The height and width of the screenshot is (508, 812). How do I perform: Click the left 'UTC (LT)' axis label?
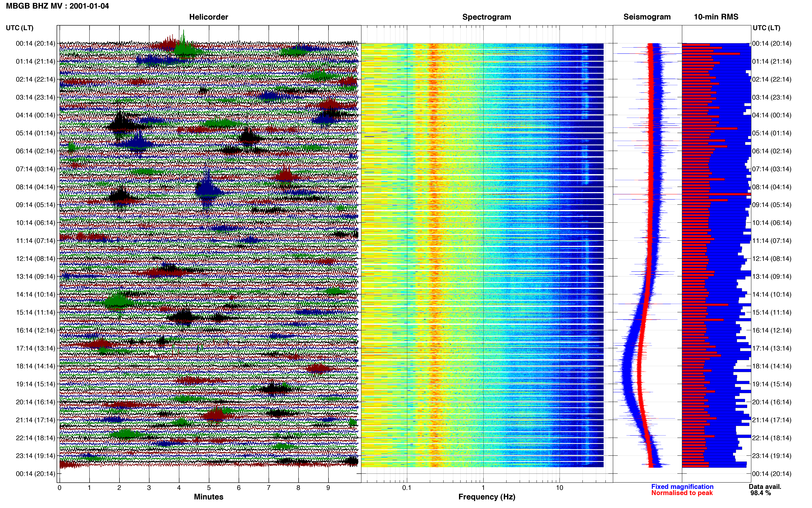click(x=19, y=28)
